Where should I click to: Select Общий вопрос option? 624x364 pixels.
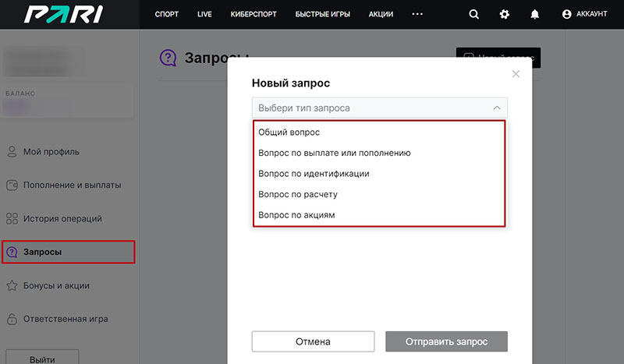click(379, 132)
